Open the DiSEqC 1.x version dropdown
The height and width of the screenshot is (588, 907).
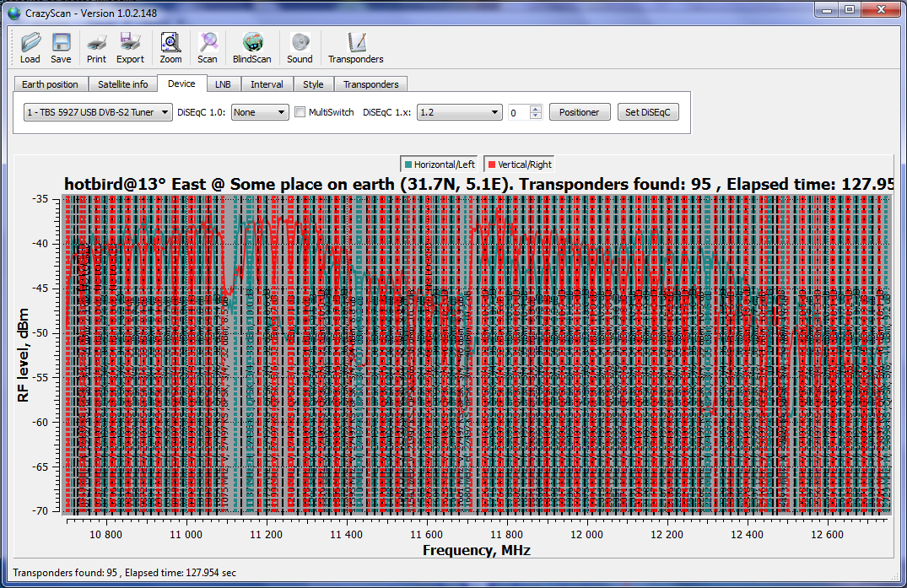point(459,112)
